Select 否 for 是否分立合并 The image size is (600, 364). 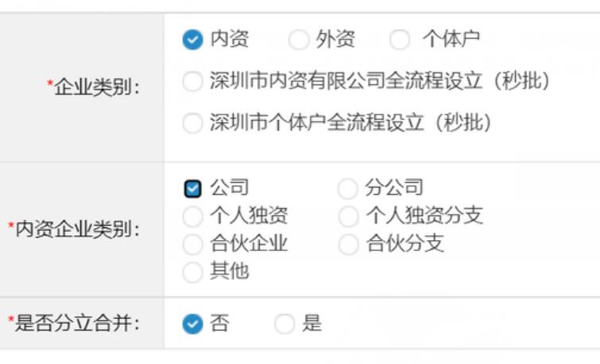coord(192,324)
